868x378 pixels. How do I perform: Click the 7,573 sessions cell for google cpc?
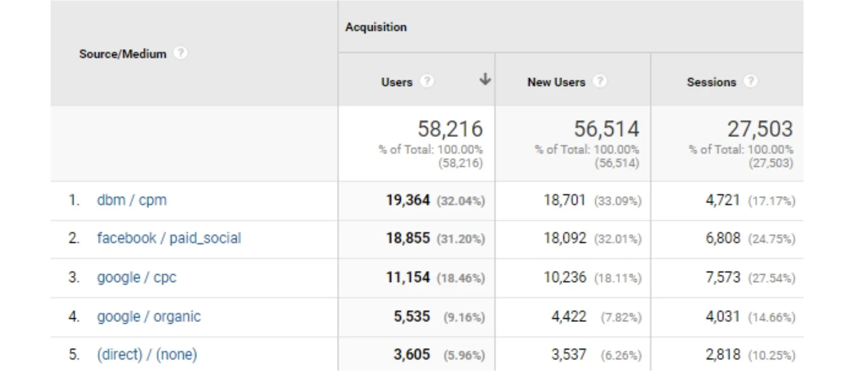(723, 277)
